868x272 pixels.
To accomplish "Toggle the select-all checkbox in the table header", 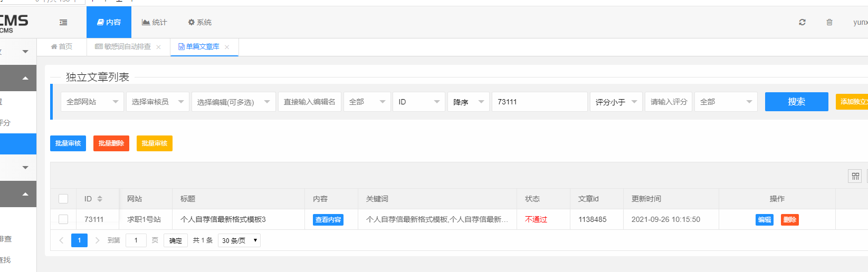I will click(63, 199).
